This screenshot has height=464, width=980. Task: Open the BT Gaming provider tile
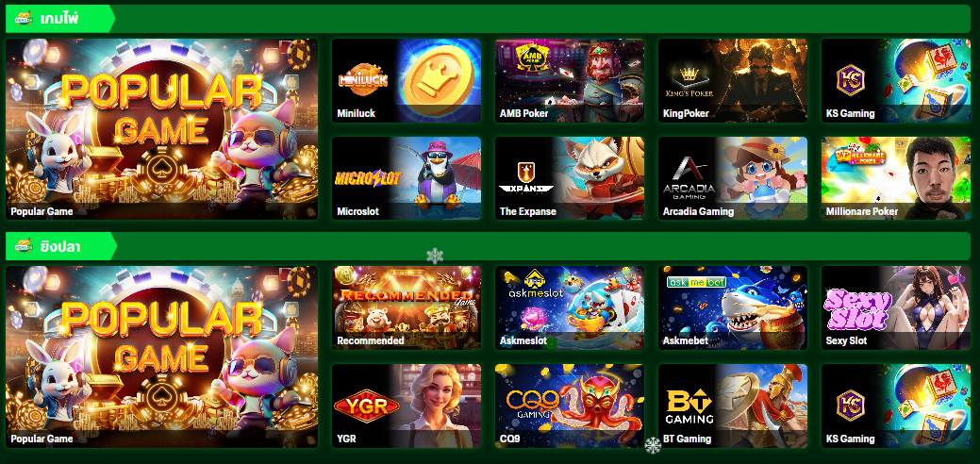coord(733,406)
